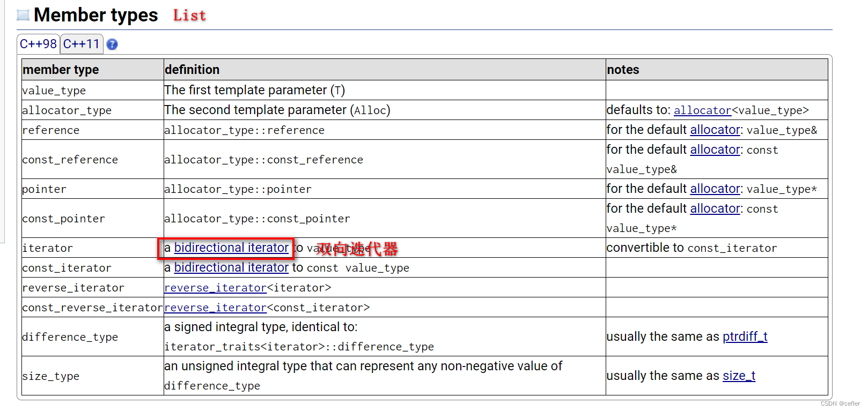This screenshot has height=411, width=868.
Task: Follow the size_t link
Action: (739, 376)
